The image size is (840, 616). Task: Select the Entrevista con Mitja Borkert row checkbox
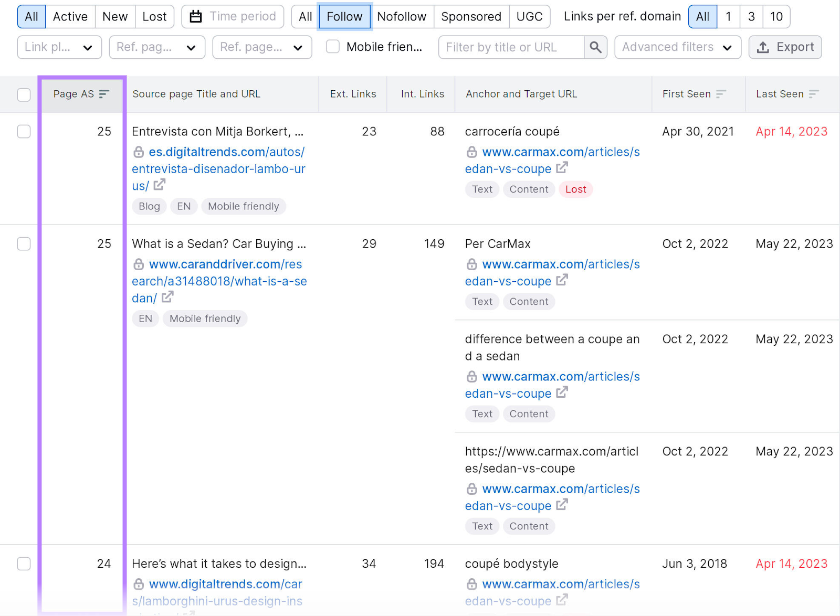(x=24, y=131)
